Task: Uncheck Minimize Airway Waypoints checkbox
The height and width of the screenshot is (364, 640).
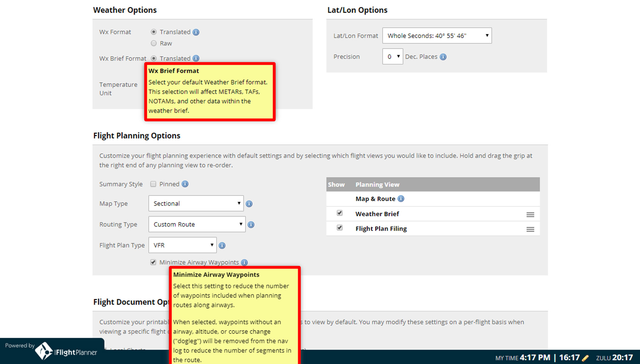Action: point(153,262)
